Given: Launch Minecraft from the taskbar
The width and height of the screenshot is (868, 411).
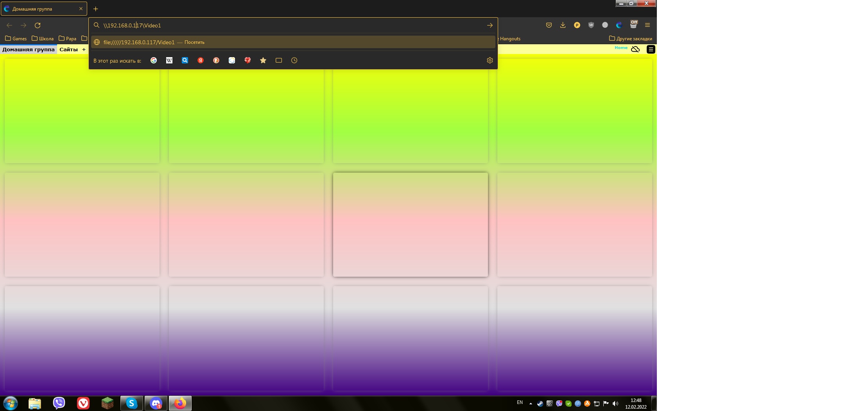Looking at the screenshot, I should (x=108, y=403).
